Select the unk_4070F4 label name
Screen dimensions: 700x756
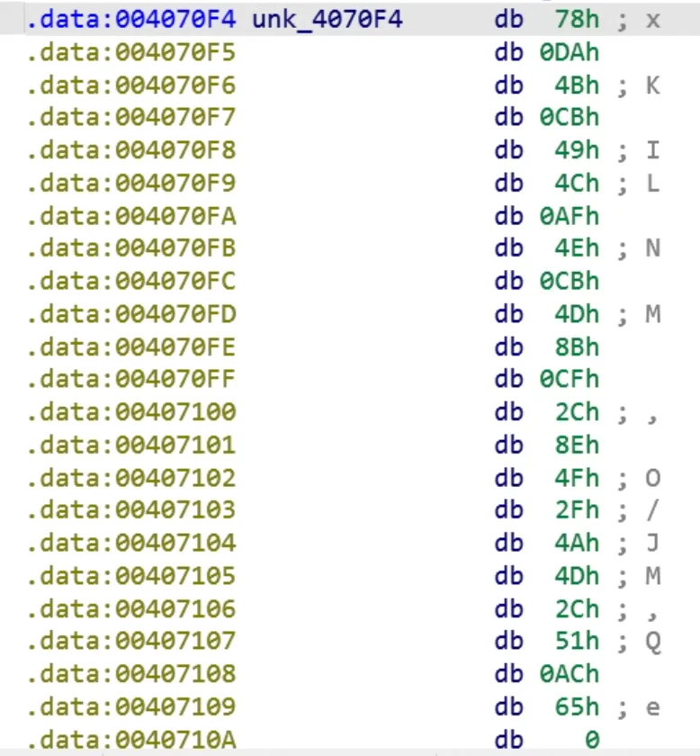[328, 20]
